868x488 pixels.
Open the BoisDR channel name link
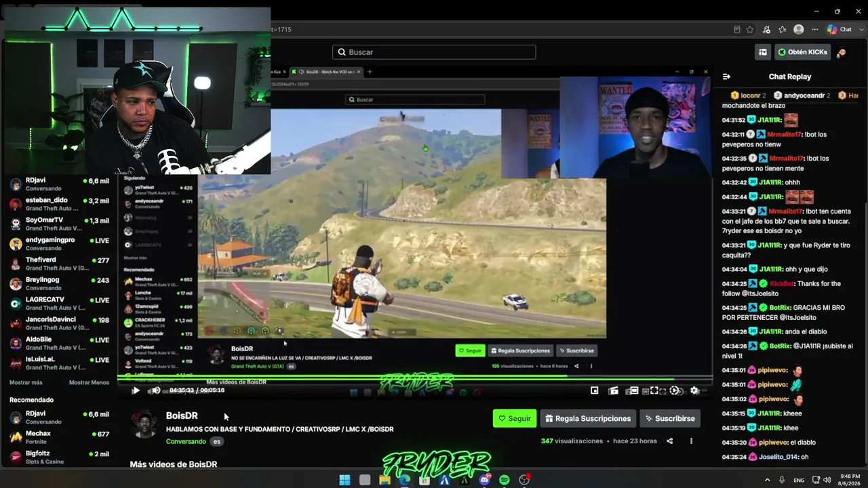(182, 415)
